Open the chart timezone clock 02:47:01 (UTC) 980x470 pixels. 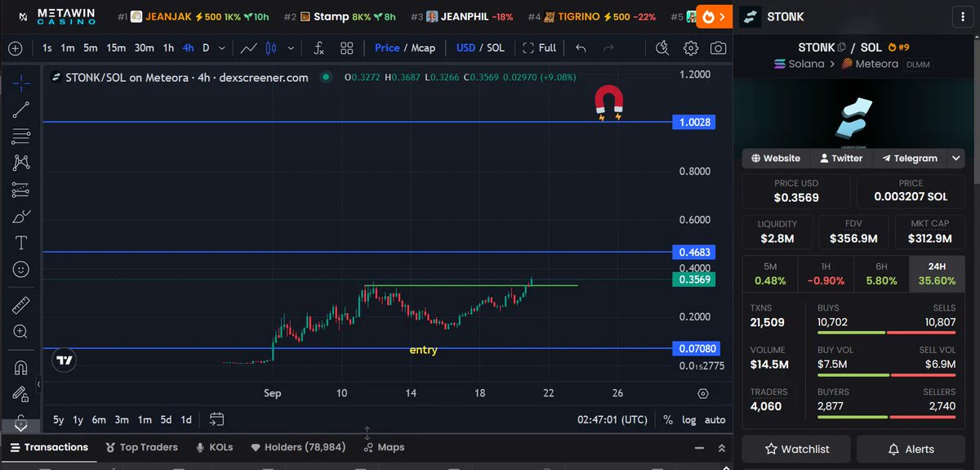pos(612,420)
